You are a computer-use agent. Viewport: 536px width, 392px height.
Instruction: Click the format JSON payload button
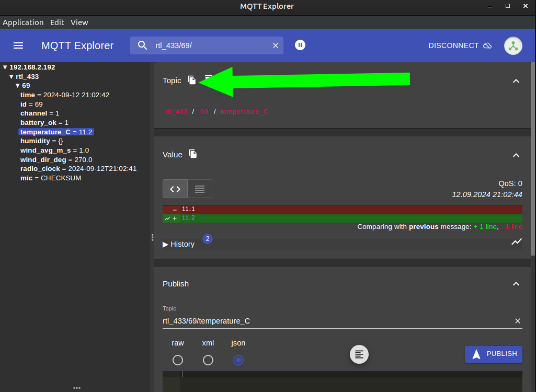point(359,354)
